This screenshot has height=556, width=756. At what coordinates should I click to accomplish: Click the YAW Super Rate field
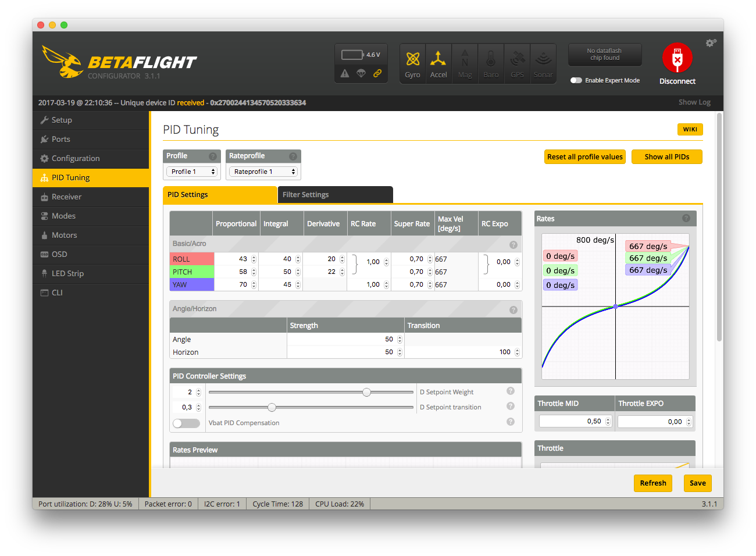[413, 285]
